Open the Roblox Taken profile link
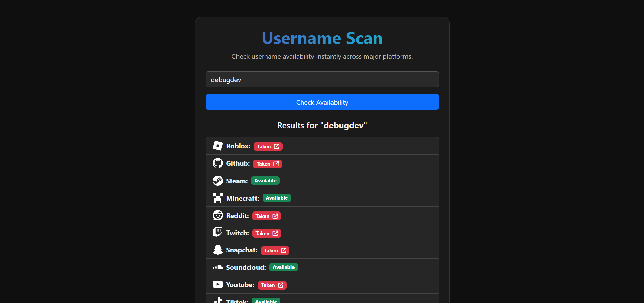This screenshot has width=644, height=303. 268,147
